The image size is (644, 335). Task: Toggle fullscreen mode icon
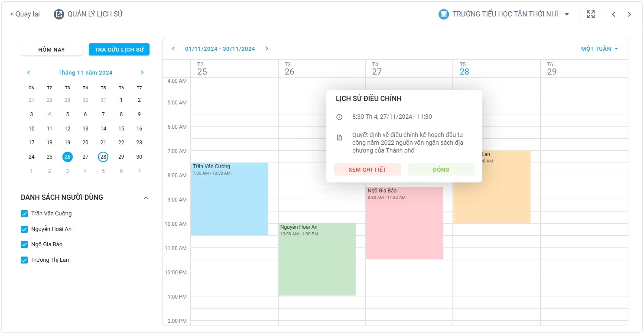(x=590, y=14)
